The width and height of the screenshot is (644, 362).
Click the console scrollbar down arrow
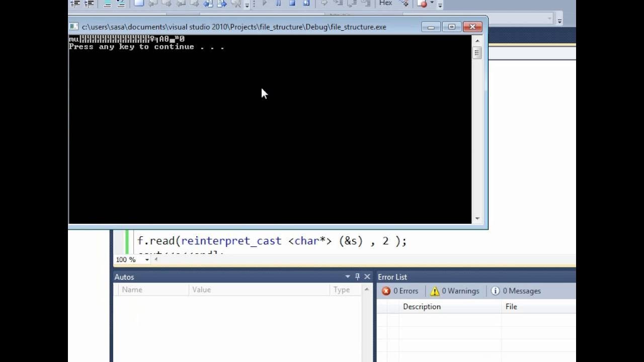point(477,219)
